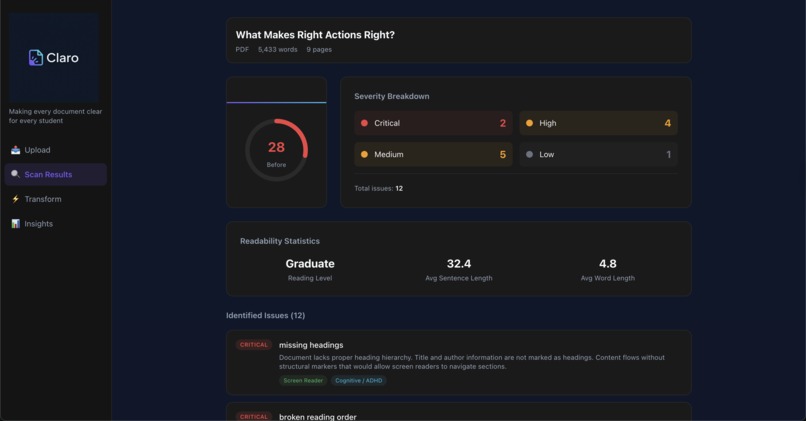
Task: Open the missing headings issue title
Action: (311, 345)
